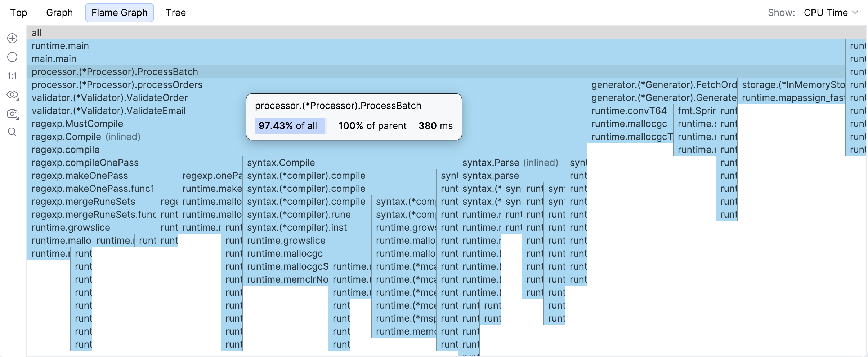The width and height of the screenshot is (868, 357).
Task: Select the Flame Graph tab
Action: click(x=120, y=13)
